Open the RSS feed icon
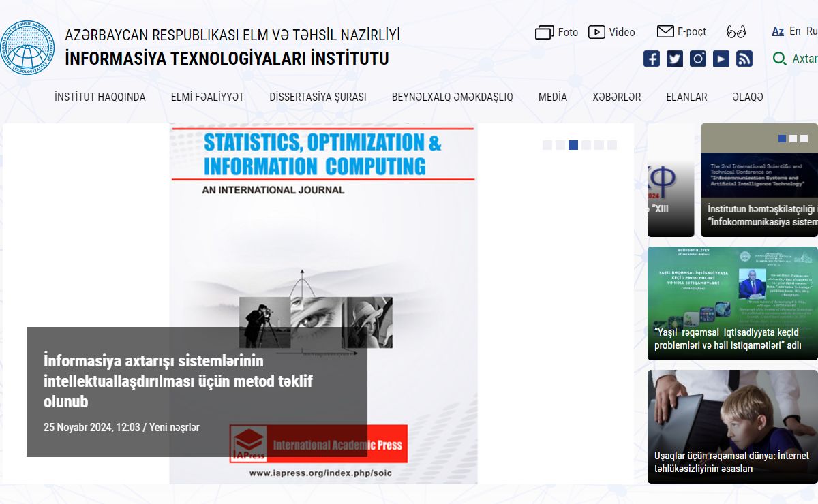 point(744,59)
